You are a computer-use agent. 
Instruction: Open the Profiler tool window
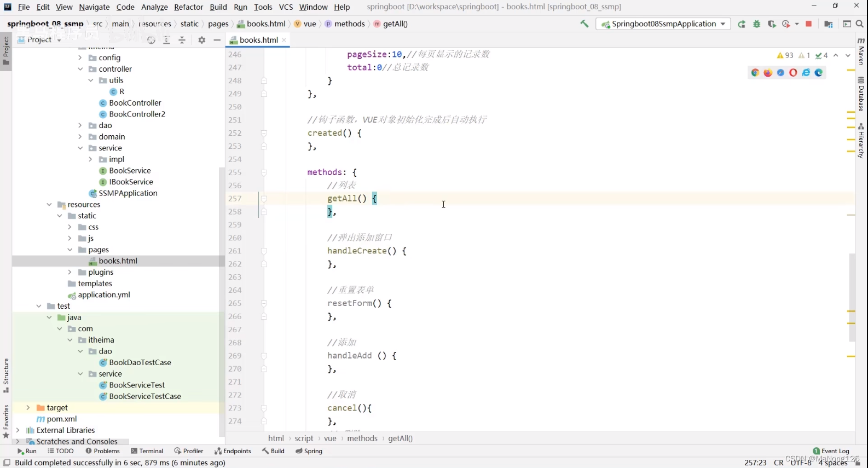pos(188,451)
